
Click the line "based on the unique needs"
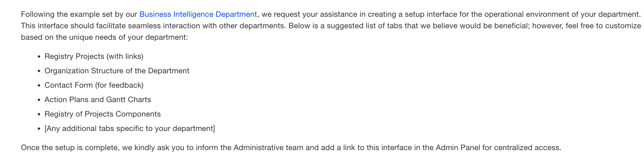pos(104,37)
